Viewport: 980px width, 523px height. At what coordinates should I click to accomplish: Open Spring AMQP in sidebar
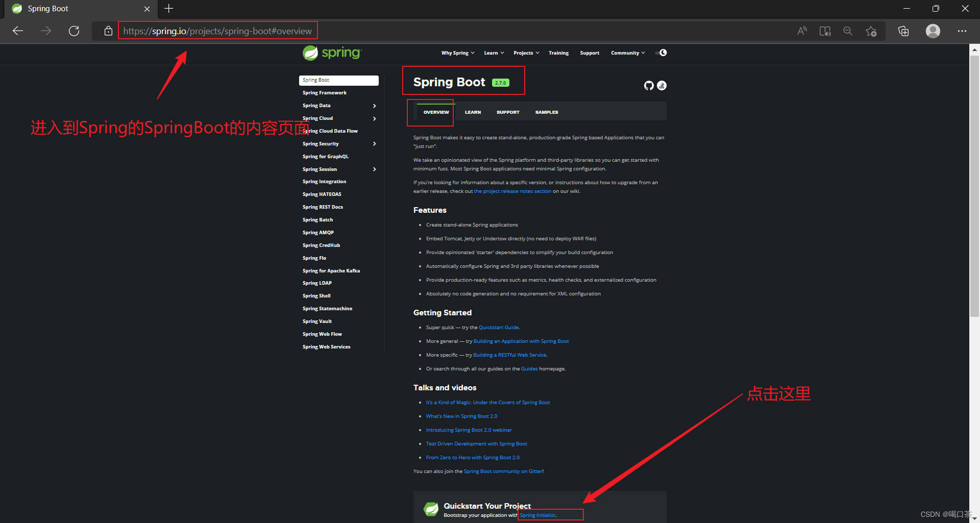(318, 233)
